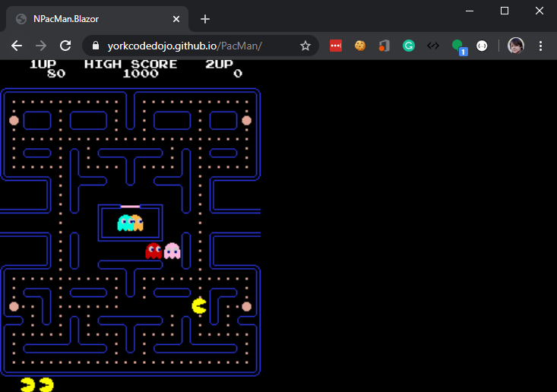Open the green dot extension with badge 1

click(x=459, y=47)
